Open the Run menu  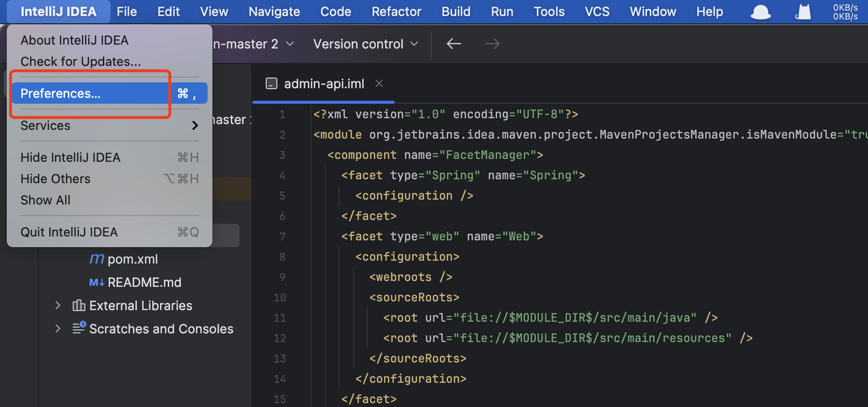tap(502, 12)
